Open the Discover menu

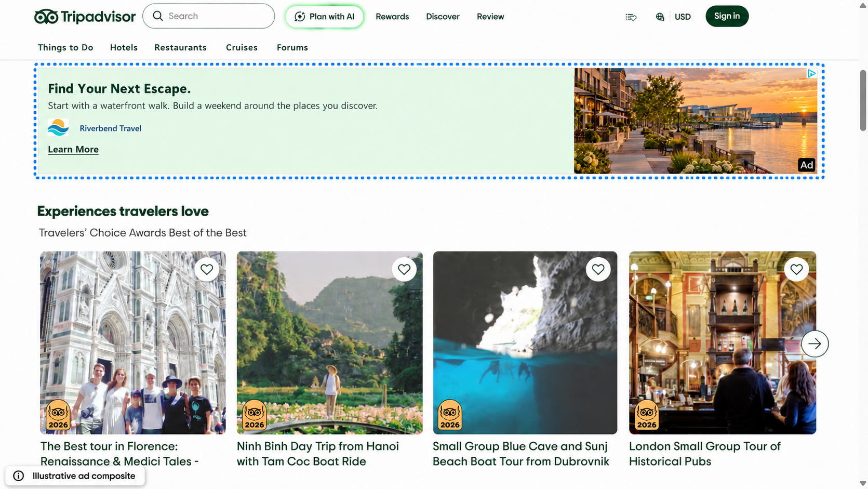click(443, 17)
